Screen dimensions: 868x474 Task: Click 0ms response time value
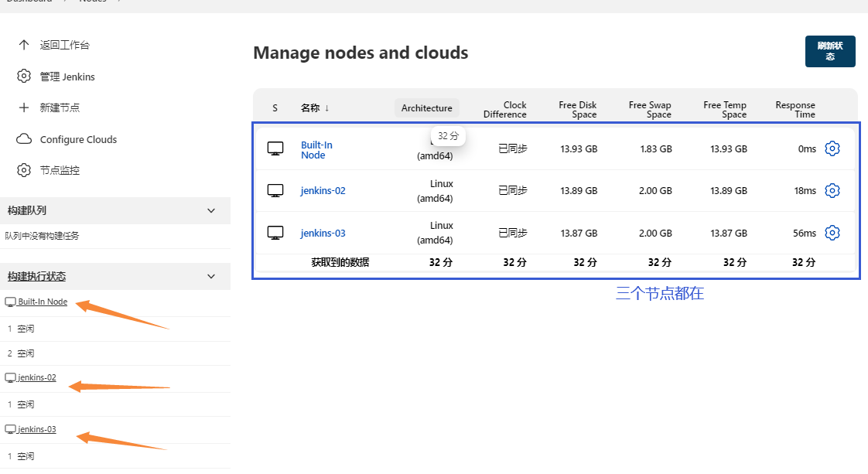click(x=807, y=148)
